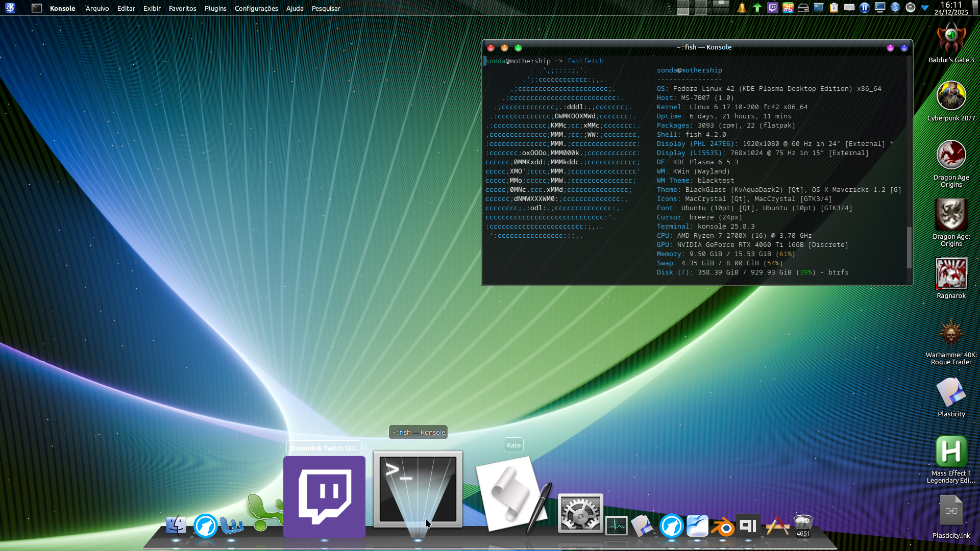
Task: Open the Favoritos menu
Action: [182, 8]
